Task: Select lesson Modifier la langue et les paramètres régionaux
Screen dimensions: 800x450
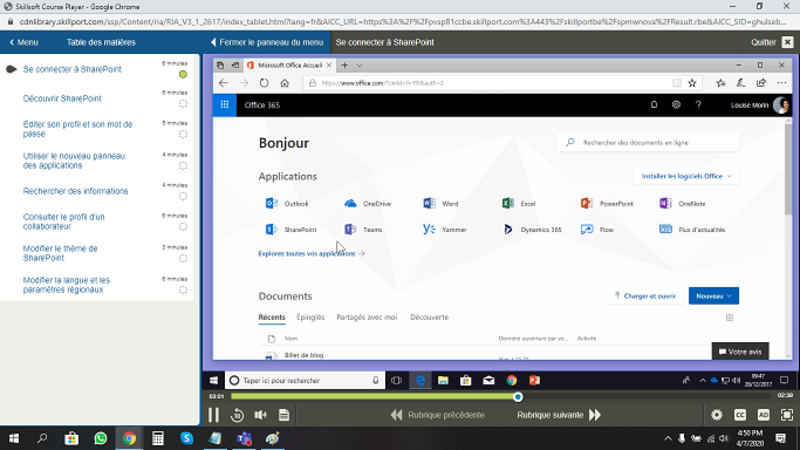Action: point(66,285)
